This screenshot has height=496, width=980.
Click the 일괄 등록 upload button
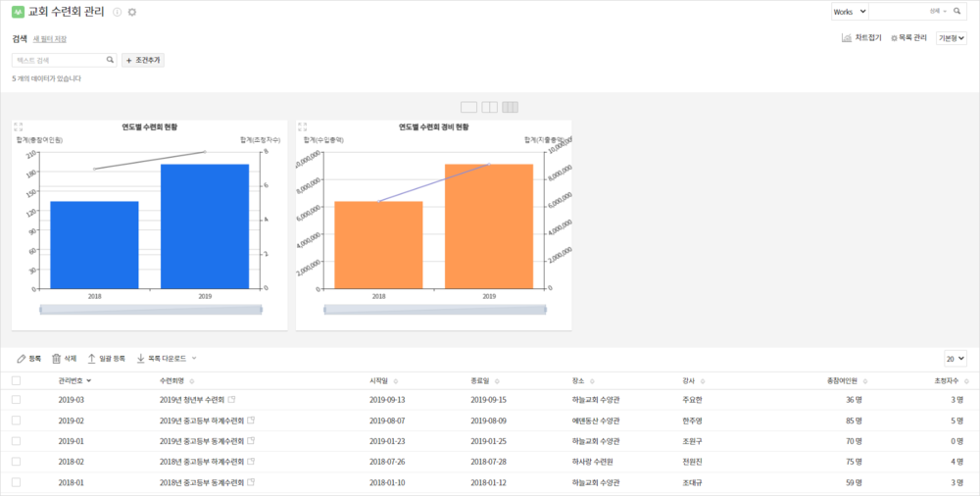[106, 359]
